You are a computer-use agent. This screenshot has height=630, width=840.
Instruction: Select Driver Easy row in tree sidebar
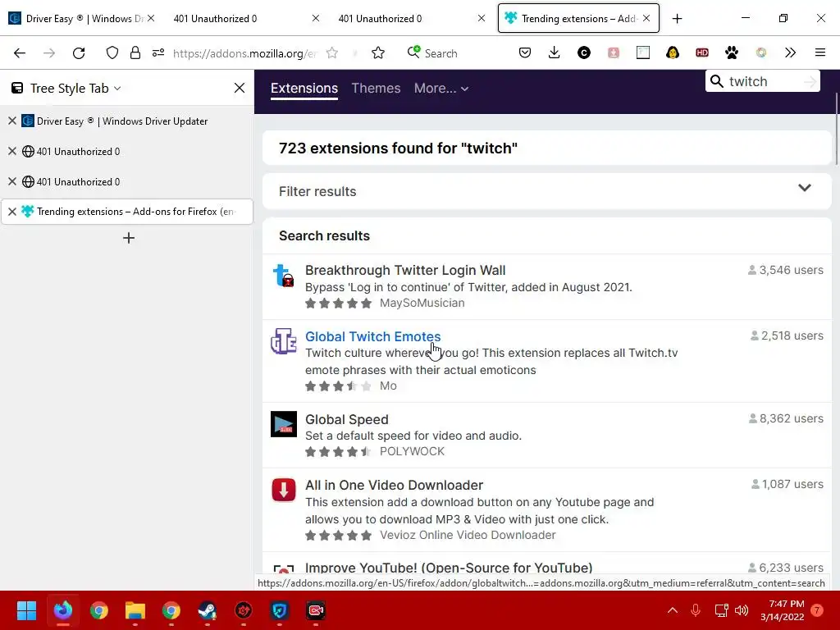click(127, 121)
